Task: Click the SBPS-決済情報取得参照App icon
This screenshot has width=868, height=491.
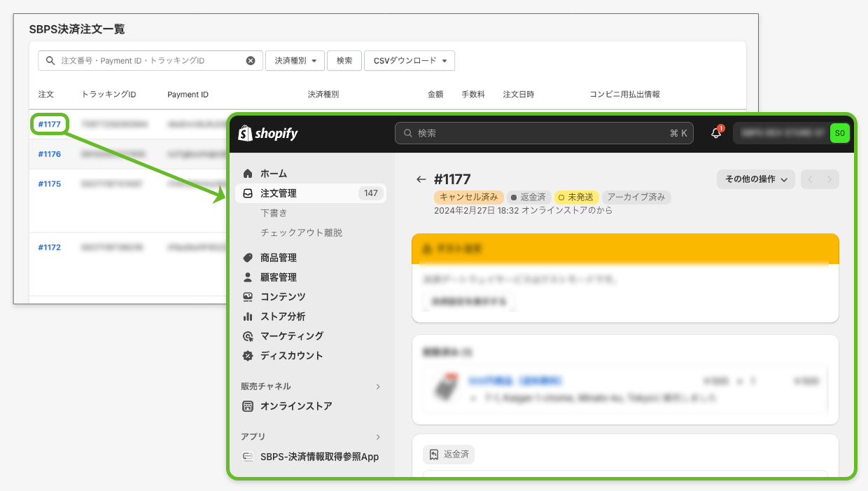Action: (x=248, y=457)
